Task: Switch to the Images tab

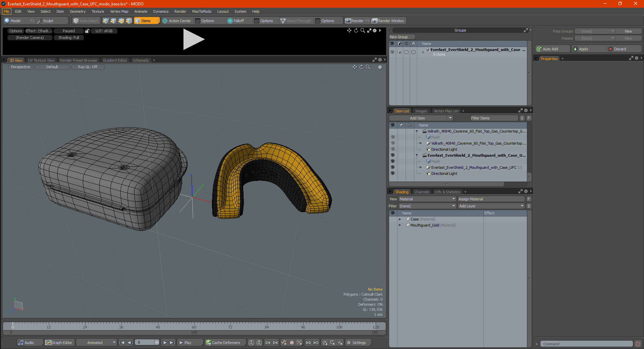Action: [421, 111]
